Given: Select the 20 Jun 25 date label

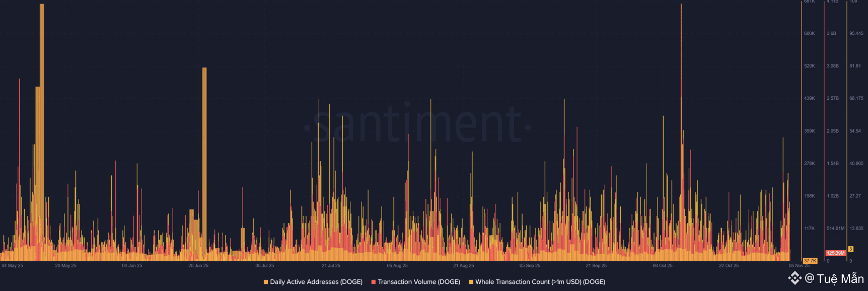Looking at the screenshot, I should [x=198, y=266].
